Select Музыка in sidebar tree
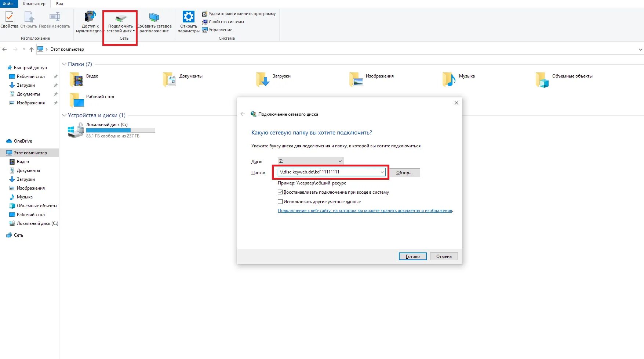Image resolution: width=644 pixels, height=359 pixels. pos(25,197)
